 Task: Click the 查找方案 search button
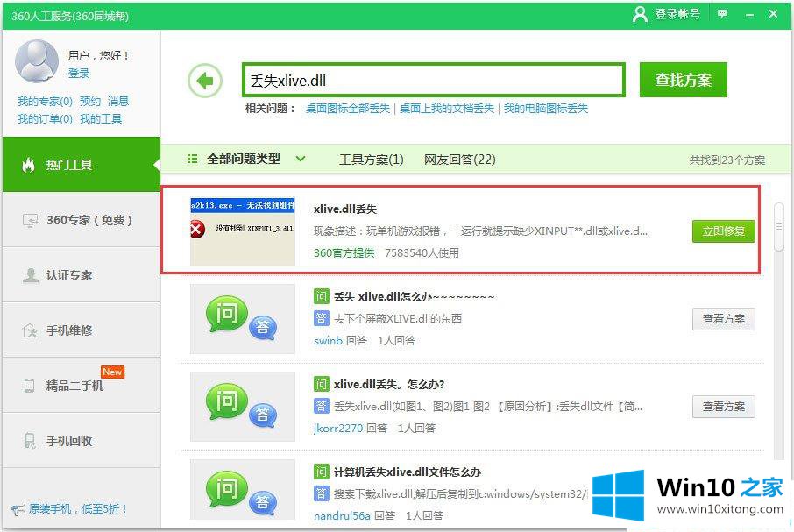pyautogui.click(x=683, y=80)
